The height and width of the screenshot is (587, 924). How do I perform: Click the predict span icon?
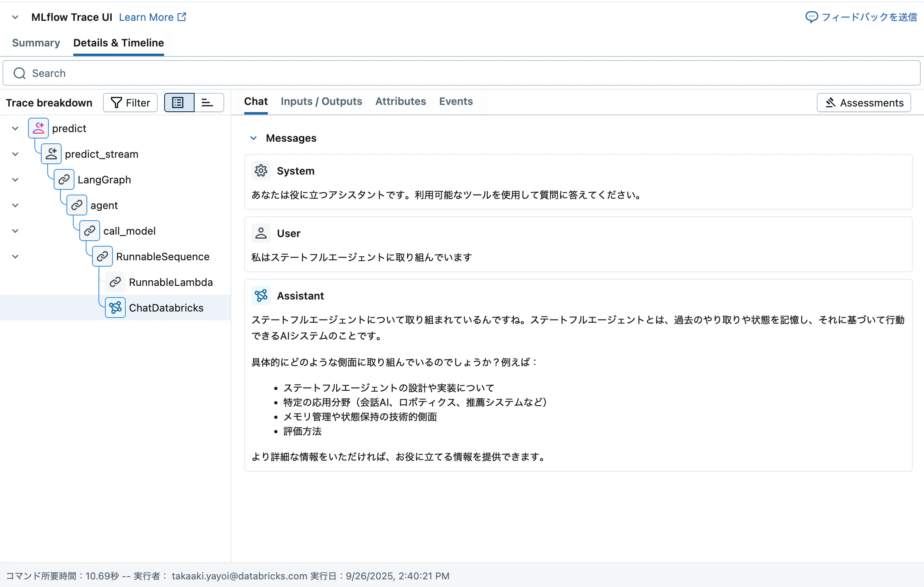coord(38,128)
